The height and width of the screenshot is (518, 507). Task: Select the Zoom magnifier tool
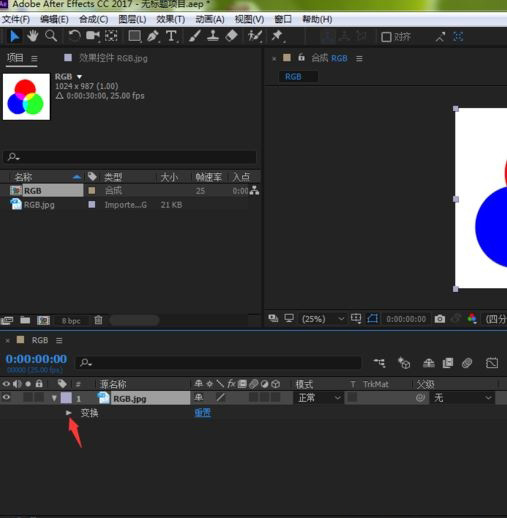[51, 36]
